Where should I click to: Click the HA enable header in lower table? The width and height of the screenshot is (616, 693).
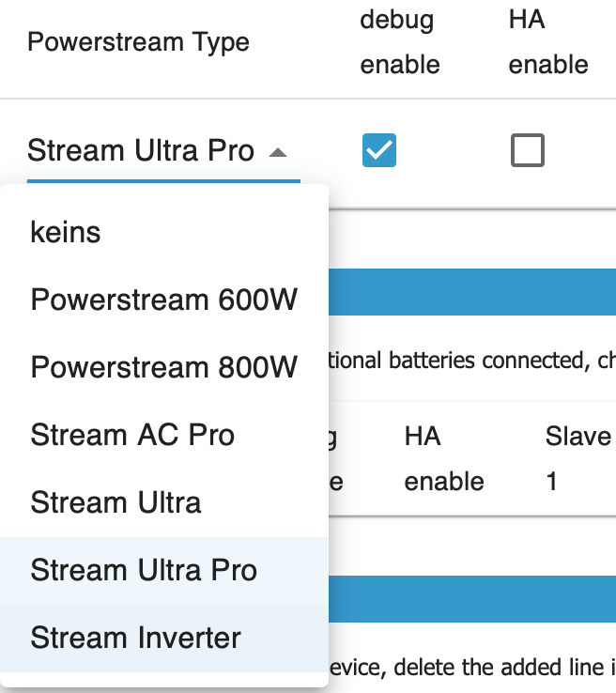443,458
